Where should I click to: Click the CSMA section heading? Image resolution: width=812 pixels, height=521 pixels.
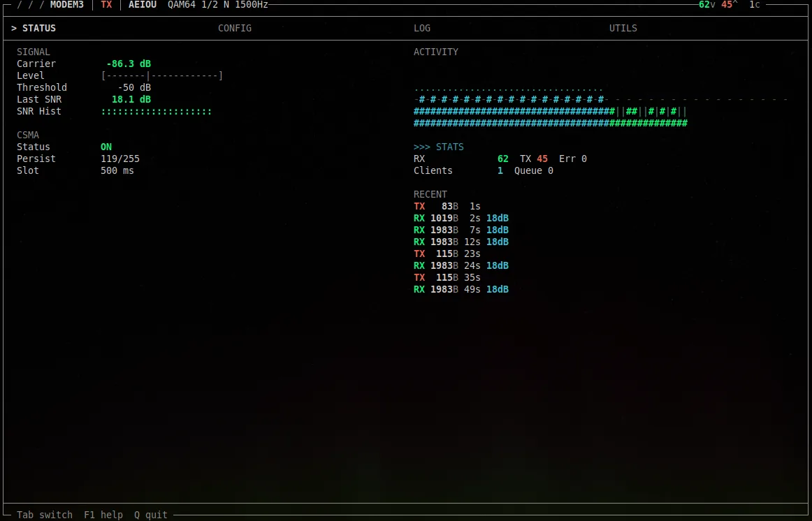click(x=28, y=135)
